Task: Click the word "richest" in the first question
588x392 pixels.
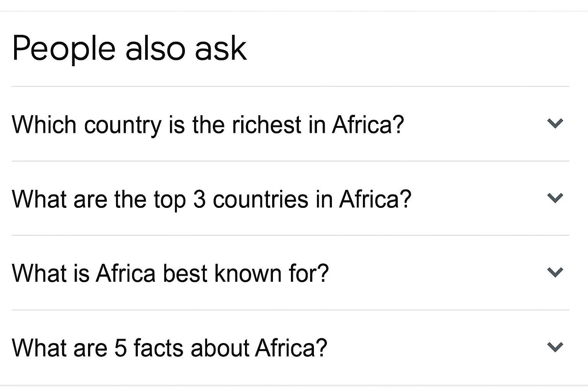Action: [x=266, y=124]
